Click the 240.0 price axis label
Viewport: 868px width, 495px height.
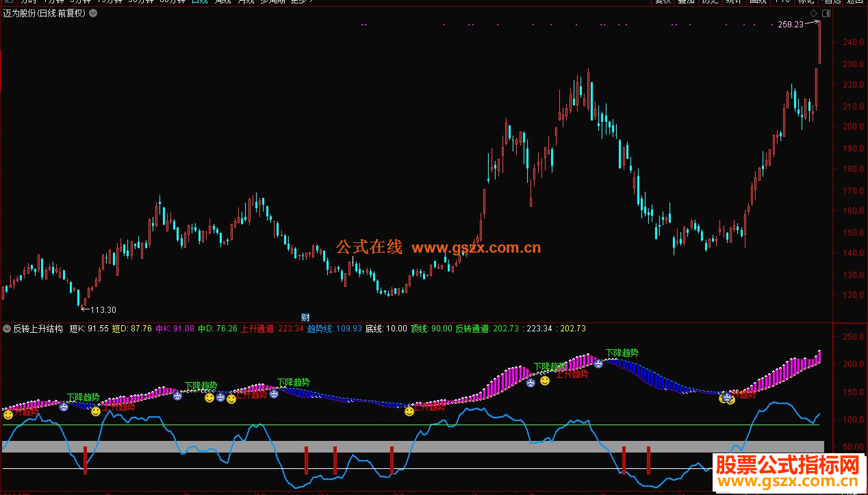pyautogui.click(x=852, y=42)
